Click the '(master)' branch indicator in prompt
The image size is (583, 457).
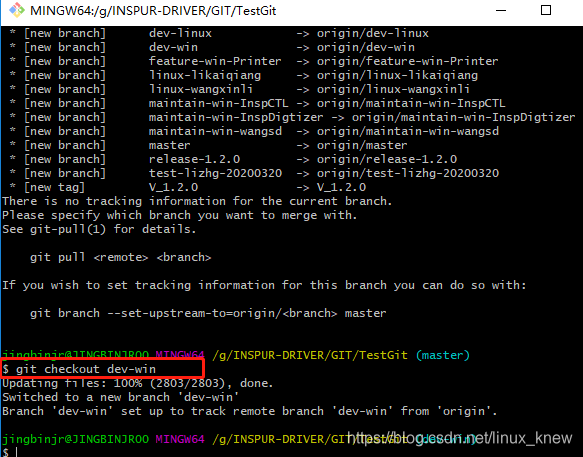(x=442, y=355)
